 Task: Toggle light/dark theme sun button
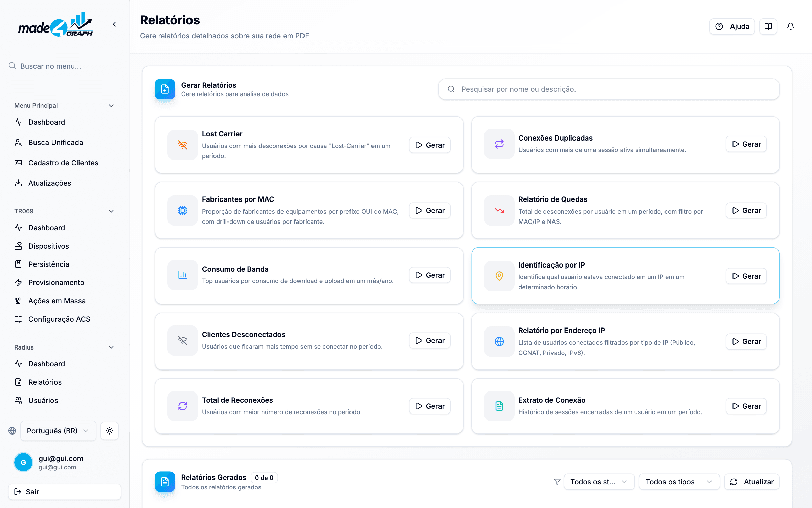[110, 431]
